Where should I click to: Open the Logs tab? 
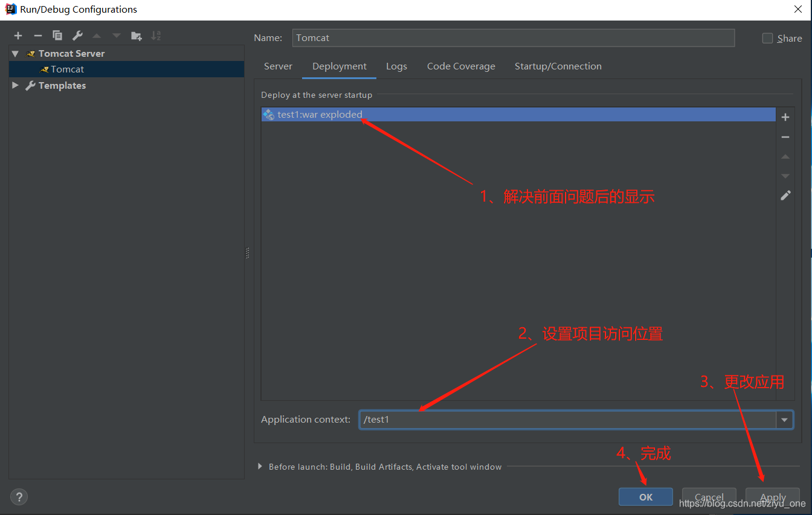coord(396,66)
